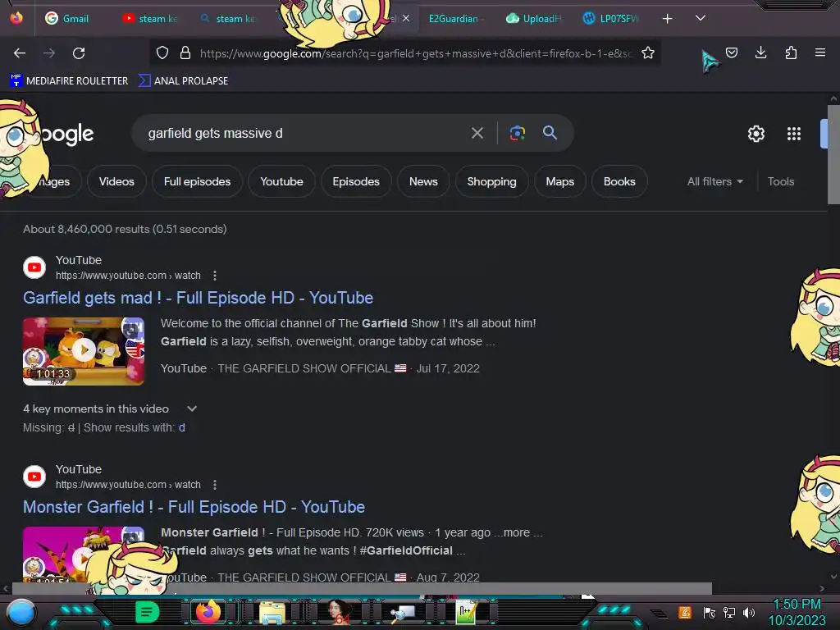The image size is (840, 630).
Task: Open Garfield gets mad result link
Action: click(198, 298)
